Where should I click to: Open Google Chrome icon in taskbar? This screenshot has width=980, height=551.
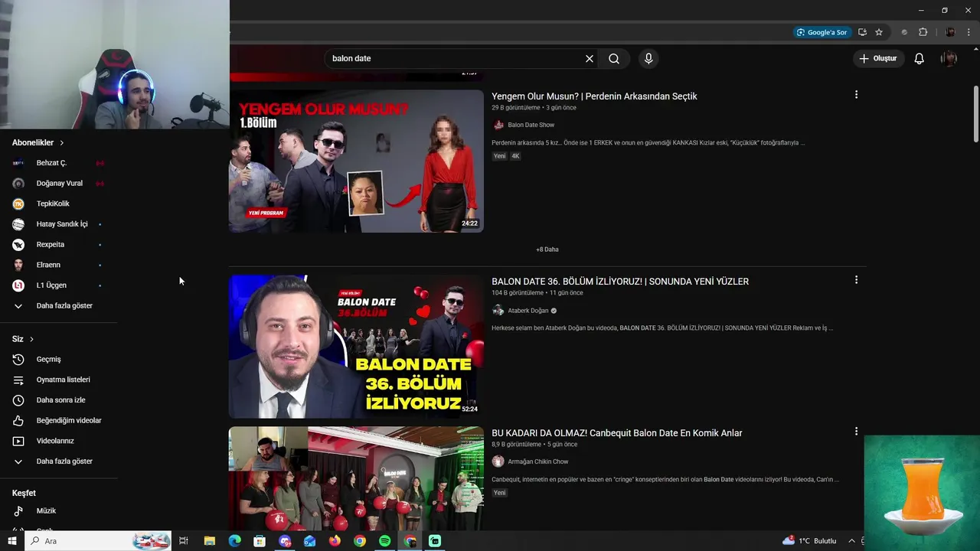pyautogui.click(x=360, y=541)
